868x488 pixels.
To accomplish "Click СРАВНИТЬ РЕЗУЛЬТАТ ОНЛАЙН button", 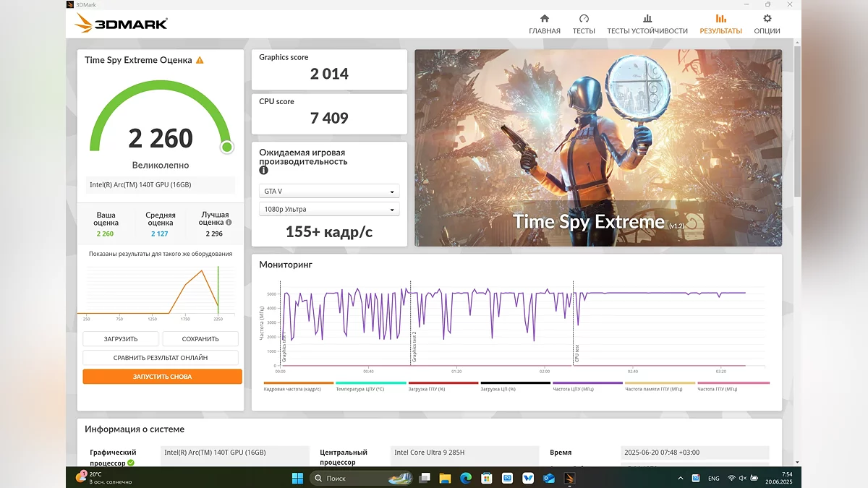I will click(161, 357).
